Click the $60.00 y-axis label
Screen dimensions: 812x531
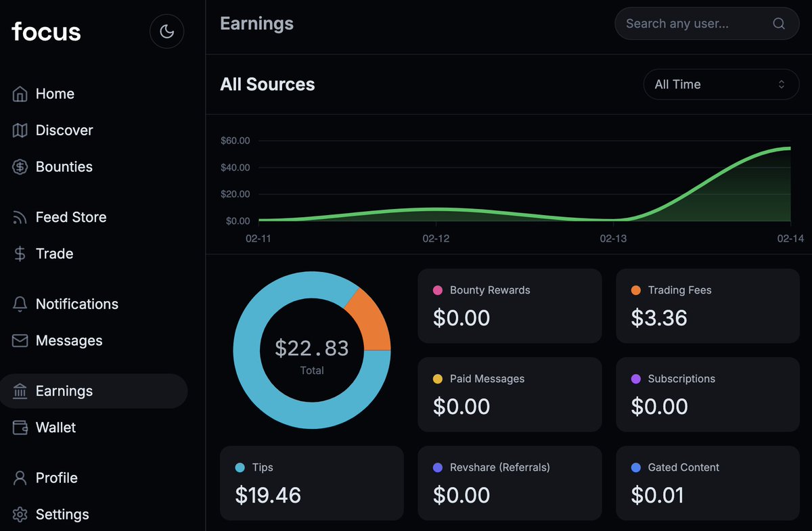(235, 141)
